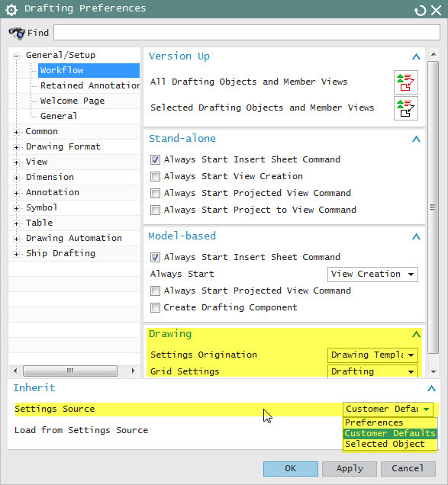Open the Settings Origination dropdown
Screen dimensions: 448x485
point(372,355)
